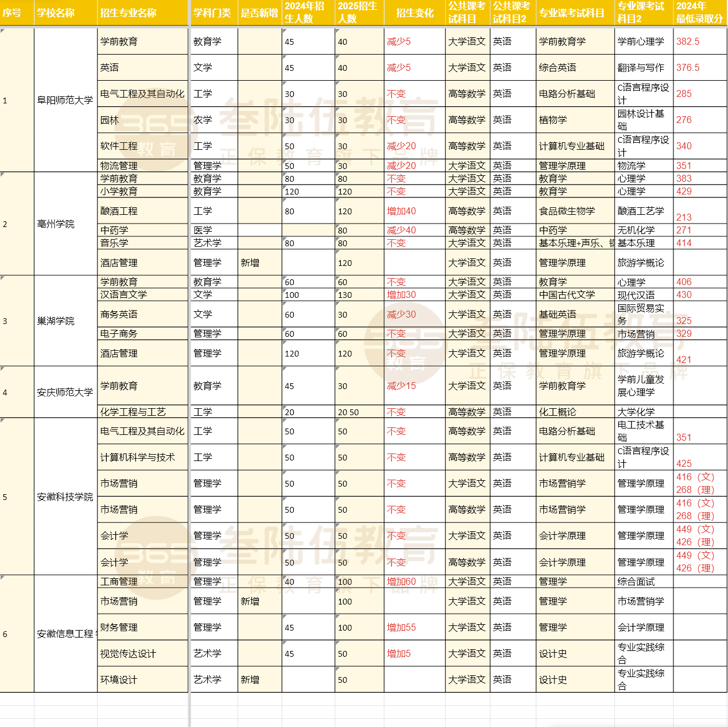Image resolution: width=728 pixels, height=727 pixels.
Task: Select the 382.5 minimum score cell
Action: point(700,42)
